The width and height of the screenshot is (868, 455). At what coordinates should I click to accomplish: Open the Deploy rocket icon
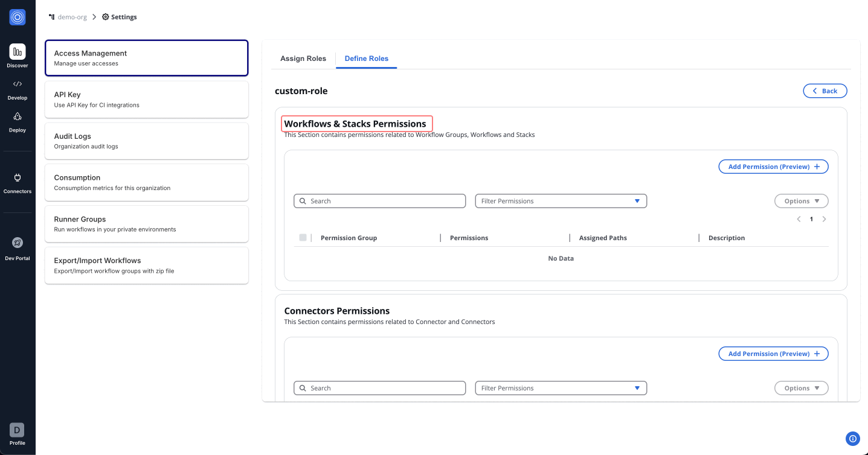coord(18,116)
